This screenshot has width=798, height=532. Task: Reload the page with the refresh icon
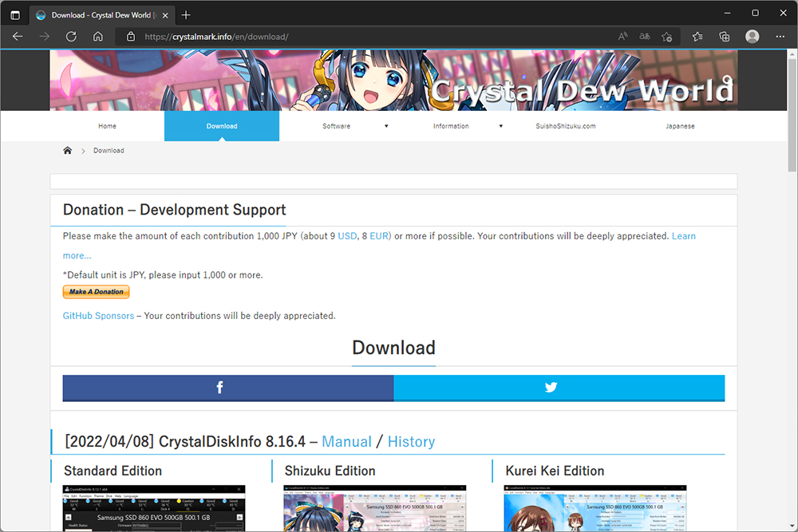(71, 37)
